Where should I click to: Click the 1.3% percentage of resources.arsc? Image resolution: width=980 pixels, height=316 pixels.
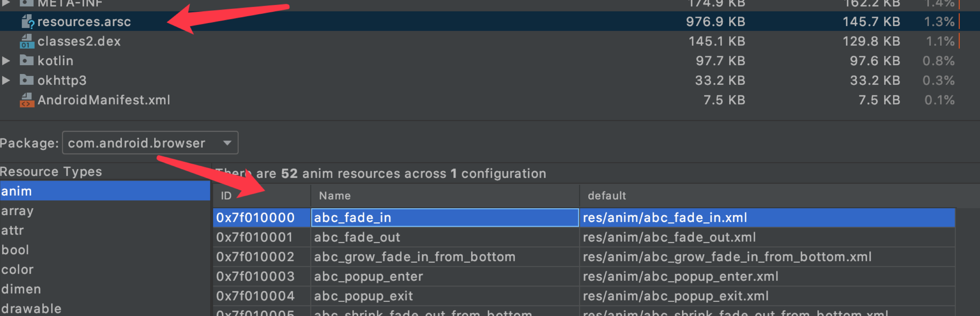click(x=939, y=21)
